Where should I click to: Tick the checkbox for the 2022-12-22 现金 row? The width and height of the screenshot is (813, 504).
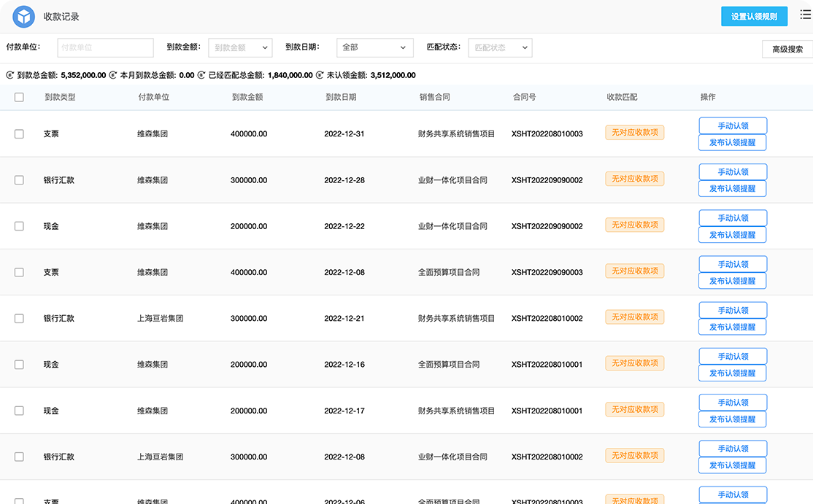pos(19,226)
